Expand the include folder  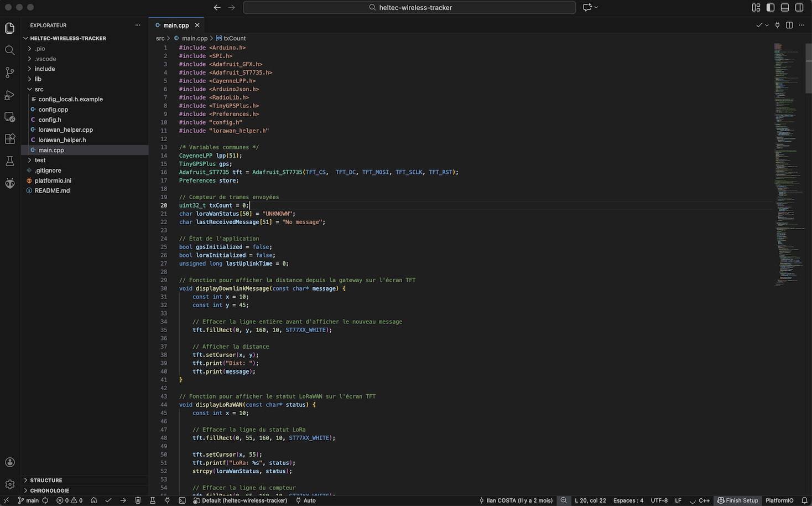point(45,69)
